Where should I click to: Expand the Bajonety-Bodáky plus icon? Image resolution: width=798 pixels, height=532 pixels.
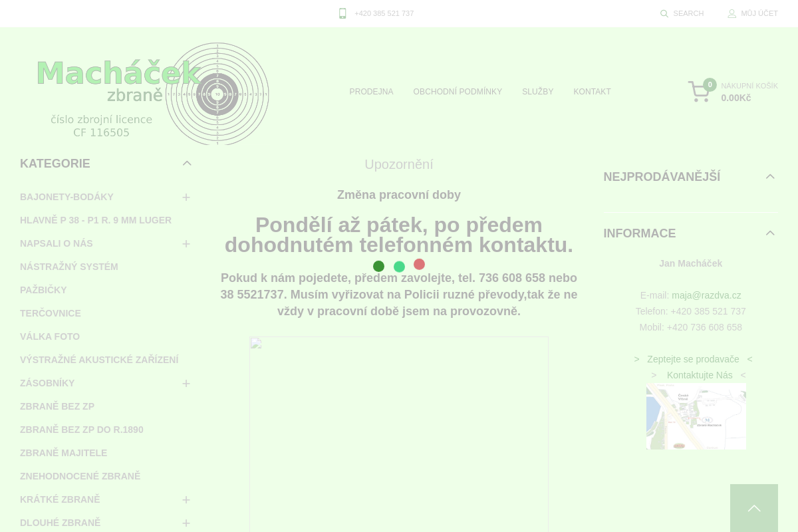coord(186,198)
